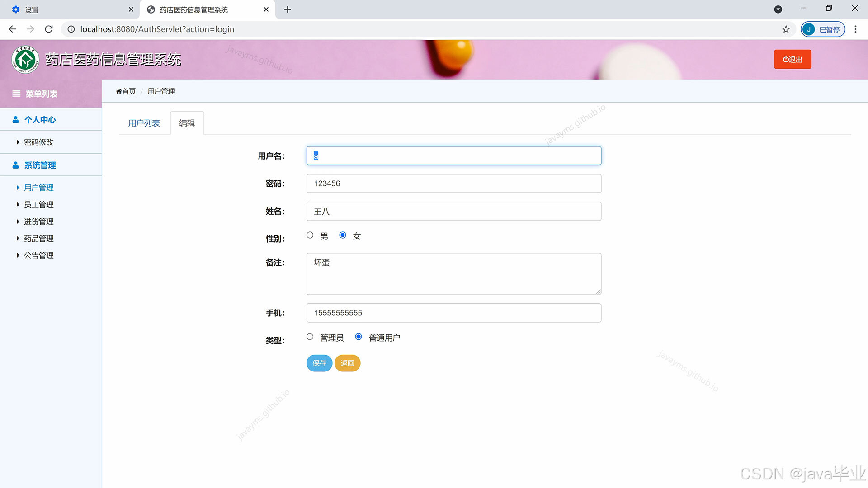868x488 pixels.
Task: Switch to the 用户列表 tab
Action: tap(144, 123)
